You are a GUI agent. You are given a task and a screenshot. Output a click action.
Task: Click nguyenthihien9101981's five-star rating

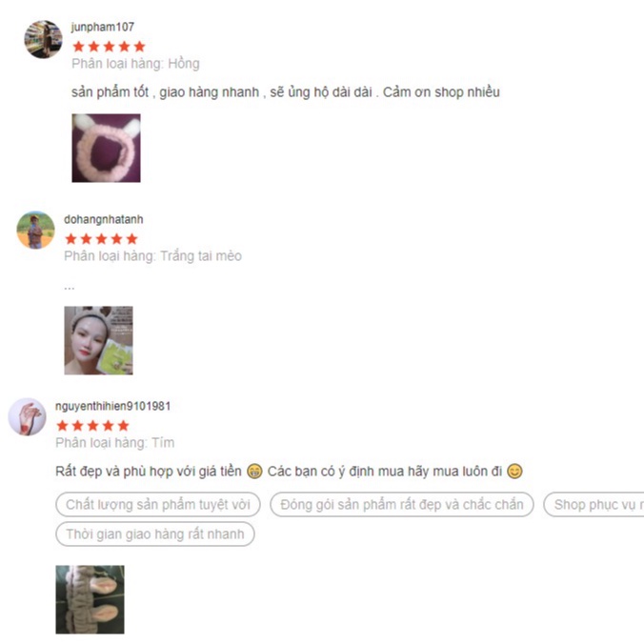click(92, 426)
